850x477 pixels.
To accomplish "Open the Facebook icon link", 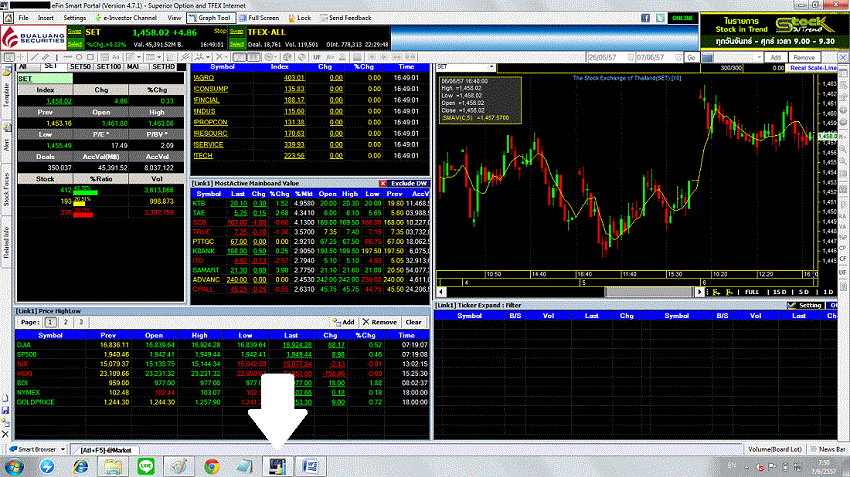I will pyautogui.click(x=645, y=18).
